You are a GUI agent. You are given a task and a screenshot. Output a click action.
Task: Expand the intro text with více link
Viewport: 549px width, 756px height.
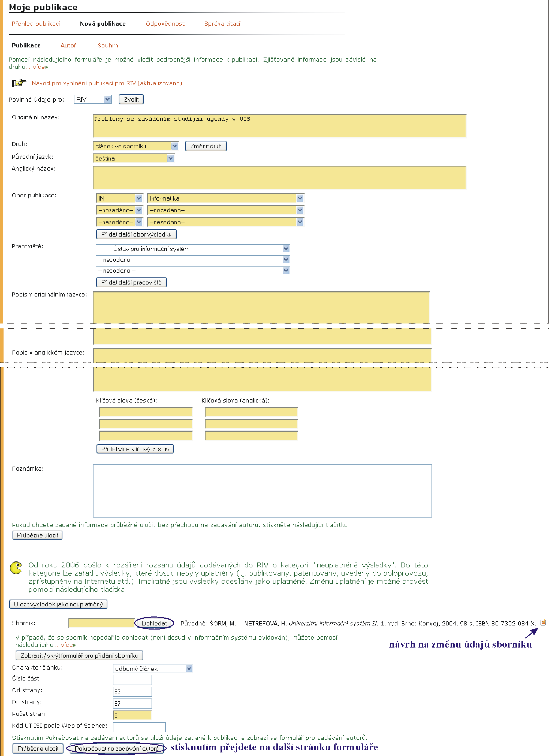coord(40,67)
